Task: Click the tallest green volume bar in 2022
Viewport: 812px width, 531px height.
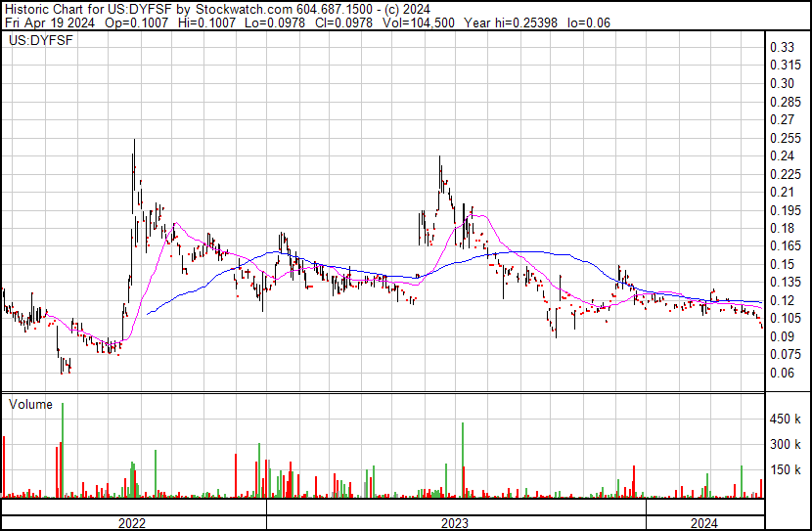Action: pyautogui.click(x=63, y=450)
